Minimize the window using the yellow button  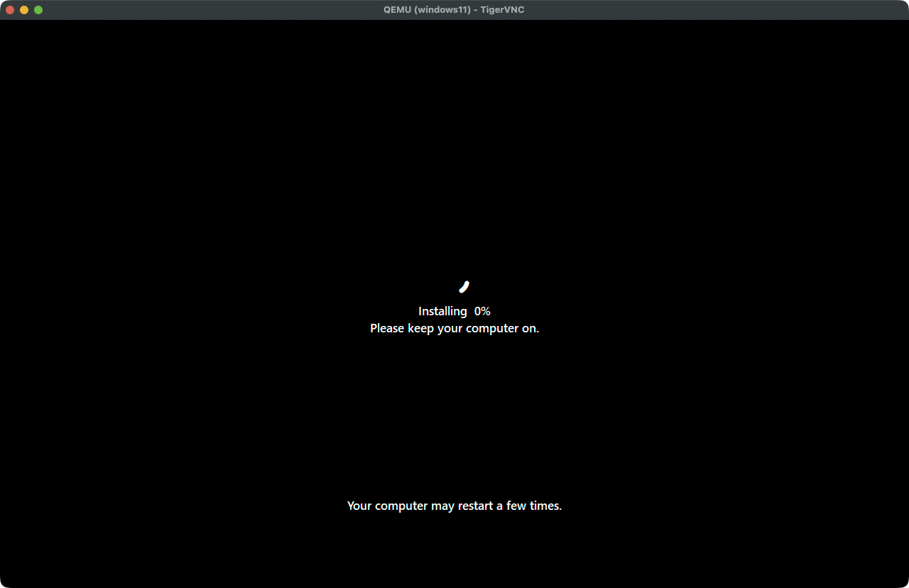pyautogui.click(x=24, y=10)
